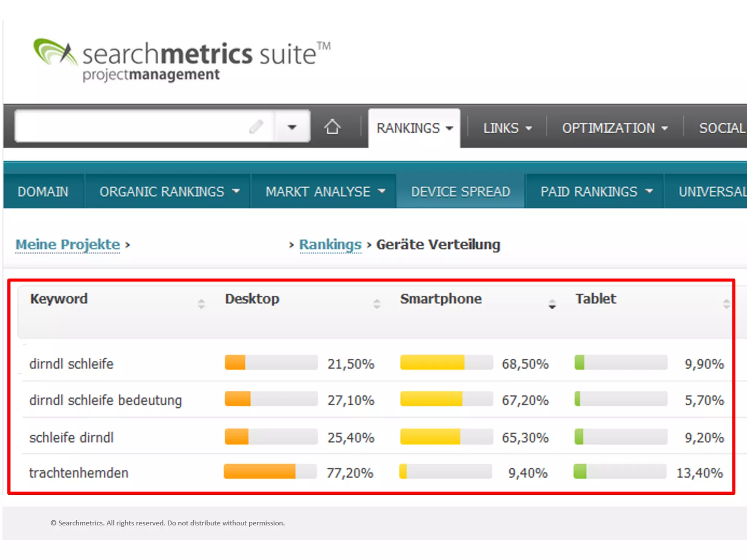Sort table by Smartphone column arrows
Viewport: 747px width, 560px height.
point(552,304)
